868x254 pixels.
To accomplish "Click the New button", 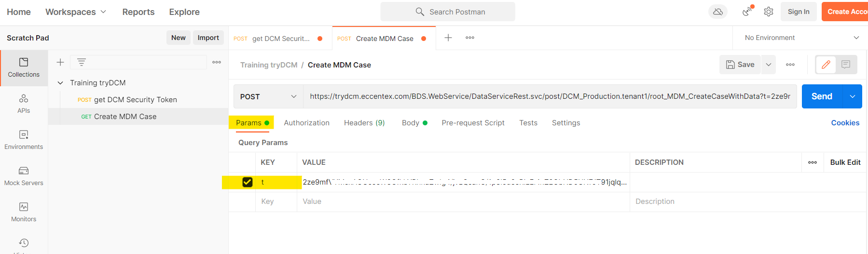I will 179,38.
